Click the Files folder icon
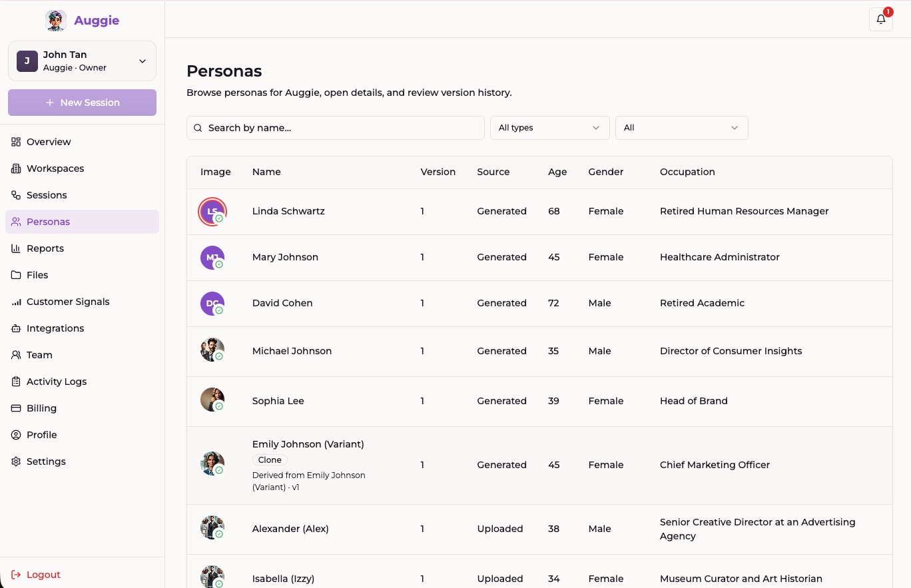Image resolution: width=911 pixels, height=588 pixels. (16, 275)
